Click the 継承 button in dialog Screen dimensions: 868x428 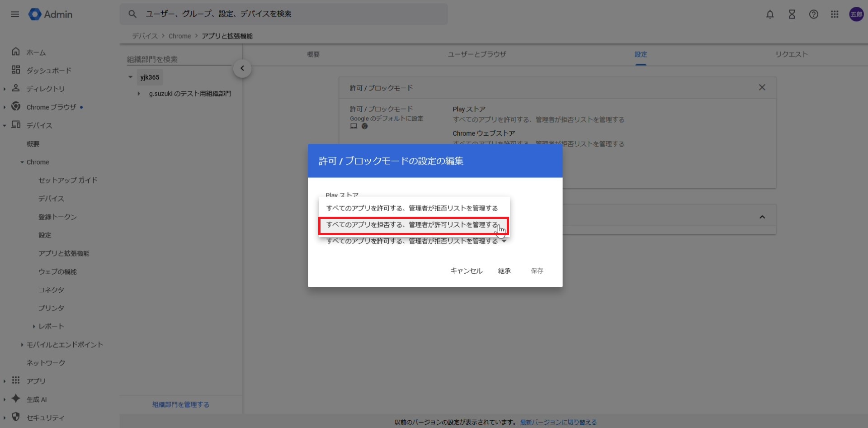504,271
